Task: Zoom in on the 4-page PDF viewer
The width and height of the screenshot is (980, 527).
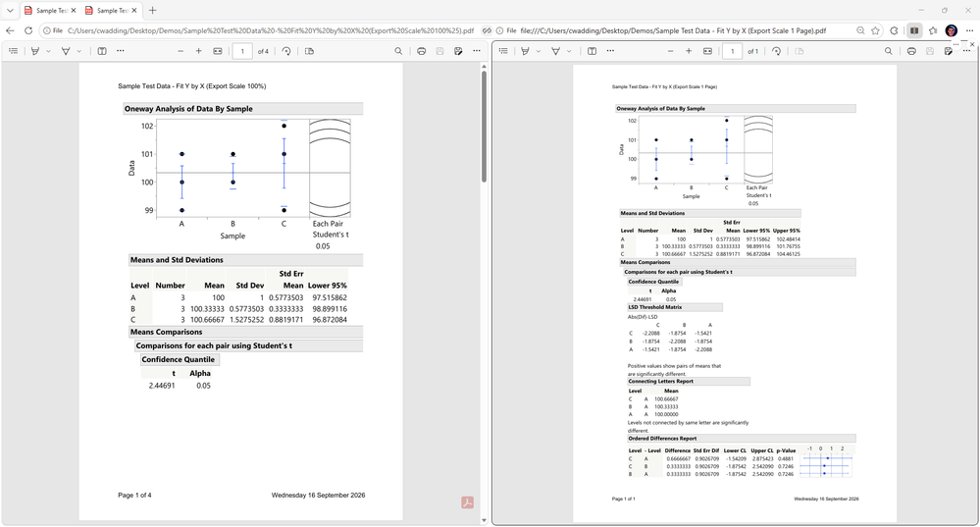Action: pos(199,51)
